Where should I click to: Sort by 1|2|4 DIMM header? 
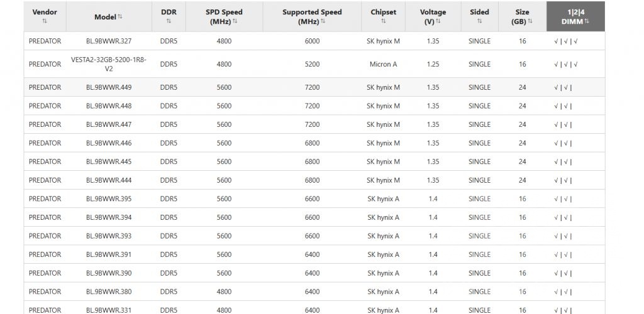coord(575,17)
